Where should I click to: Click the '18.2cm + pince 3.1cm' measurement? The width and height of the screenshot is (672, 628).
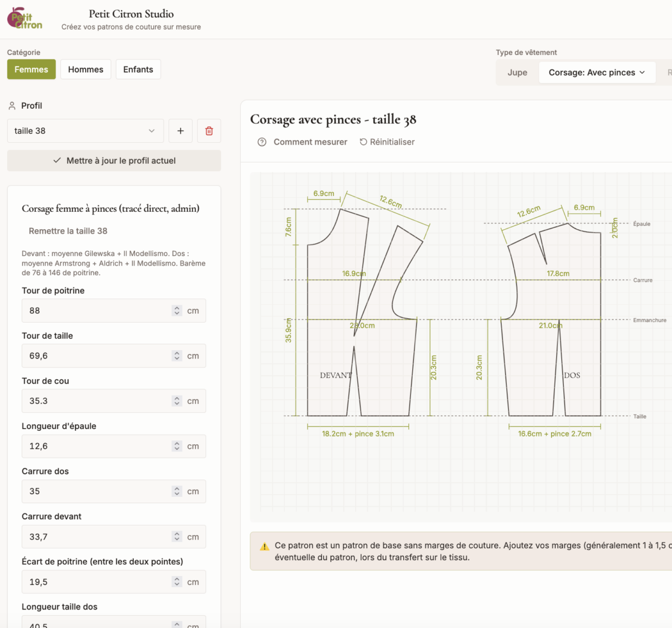pos(358,434)
